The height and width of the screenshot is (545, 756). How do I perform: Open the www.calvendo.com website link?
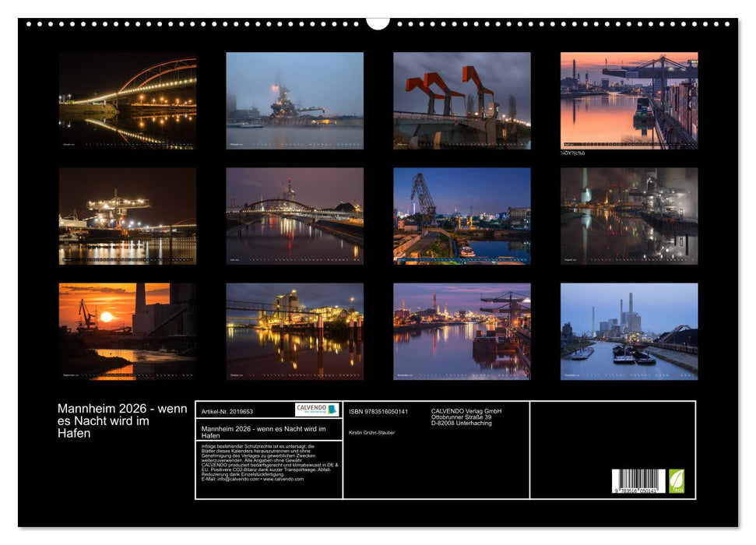click(283, 478)
